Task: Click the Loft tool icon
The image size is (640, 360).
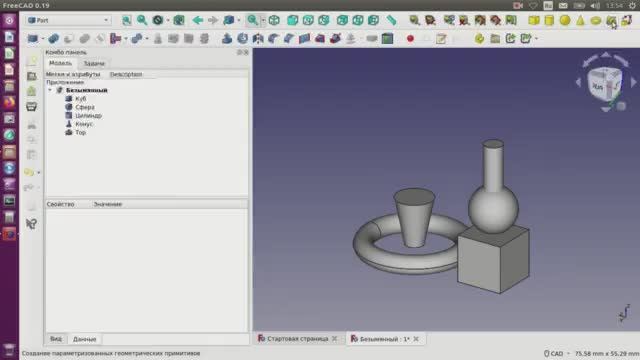Action: tap(320, 39)
